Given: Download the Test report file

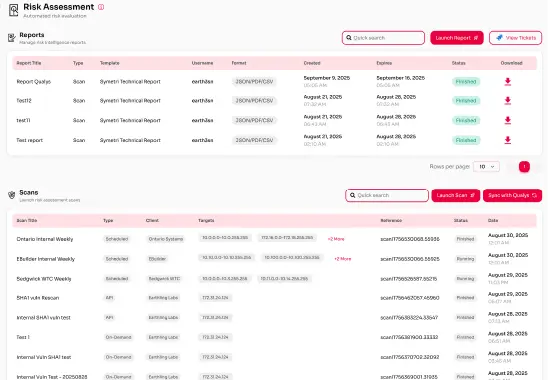Looking at the screenshot, I should pos(508,140).
